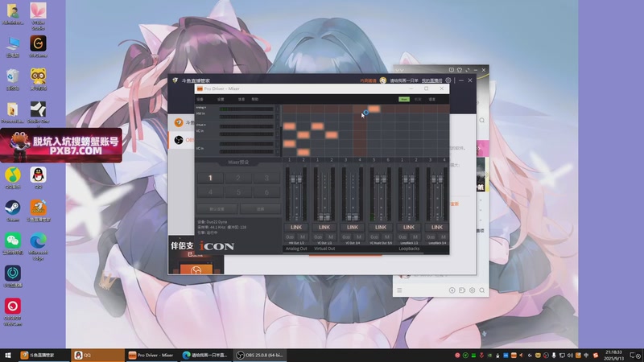Image resolution: width=644 pixels, height=362 pixels.
Task: Toggle LINK on the Loopback 3/4 channel
Action: click(x=436, y=227)
